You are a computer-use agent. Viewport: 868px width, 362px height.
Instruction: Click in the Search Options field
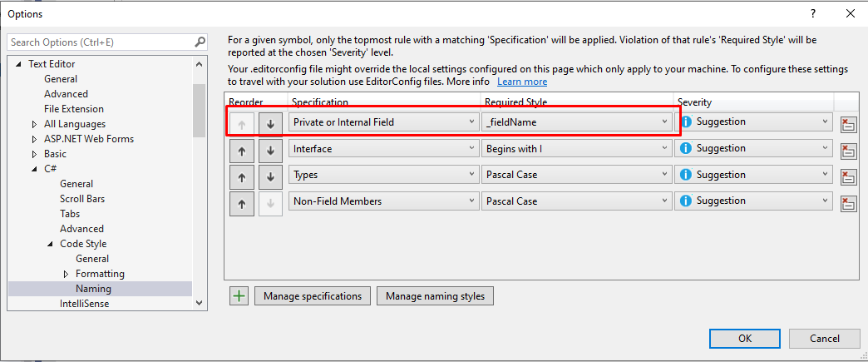(x=100, y=42)
